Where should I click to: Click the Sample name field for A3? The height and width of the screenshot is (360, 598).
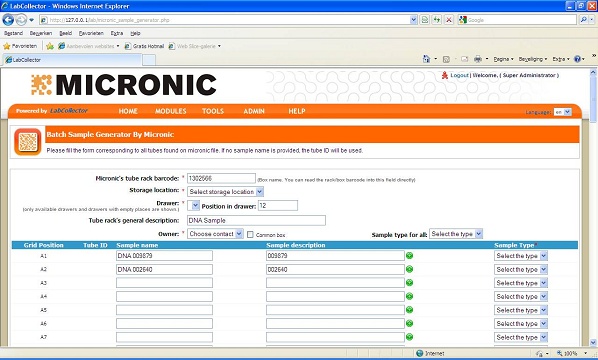[164, 283]
